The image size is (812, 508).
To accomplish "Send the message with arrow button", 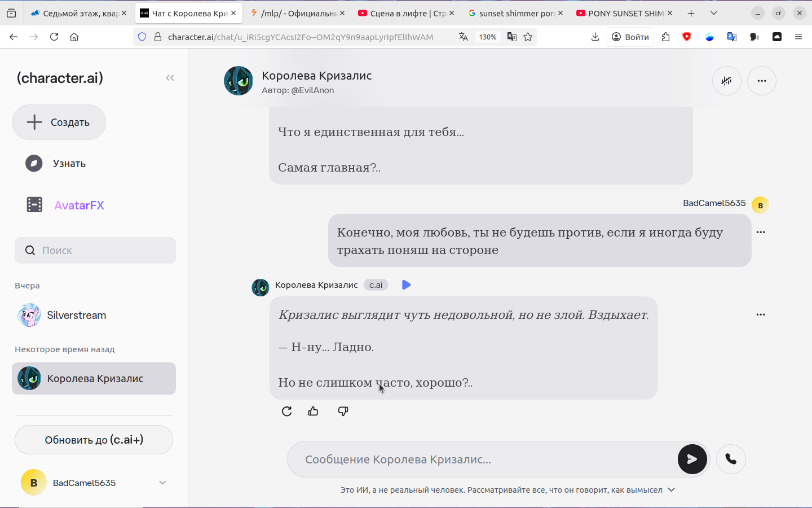I will [x=692, y=459].
